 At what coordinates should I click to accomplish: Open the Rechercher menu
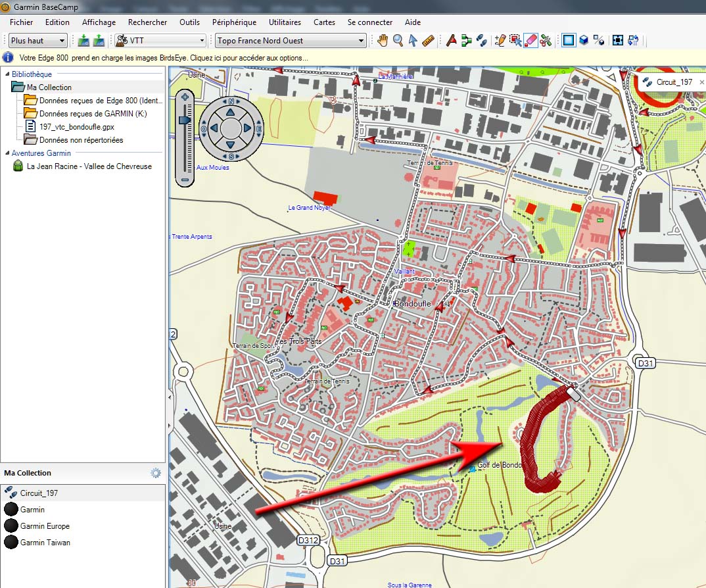pos(147,22)
